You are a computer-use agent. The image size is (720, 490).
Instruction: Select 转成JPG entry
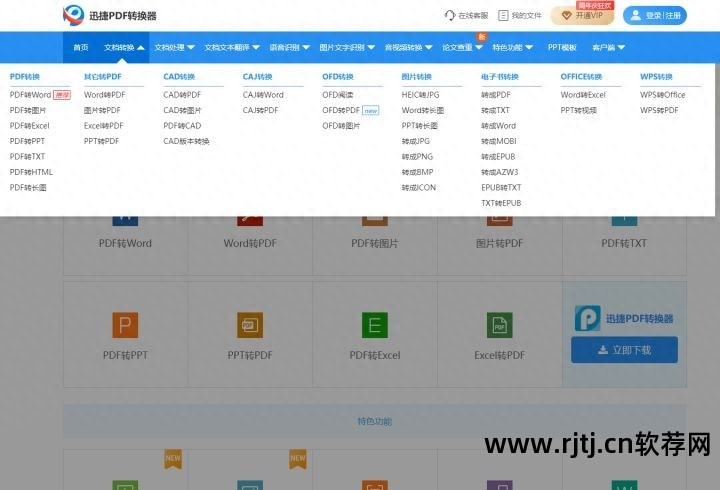(x=416, y=141)
